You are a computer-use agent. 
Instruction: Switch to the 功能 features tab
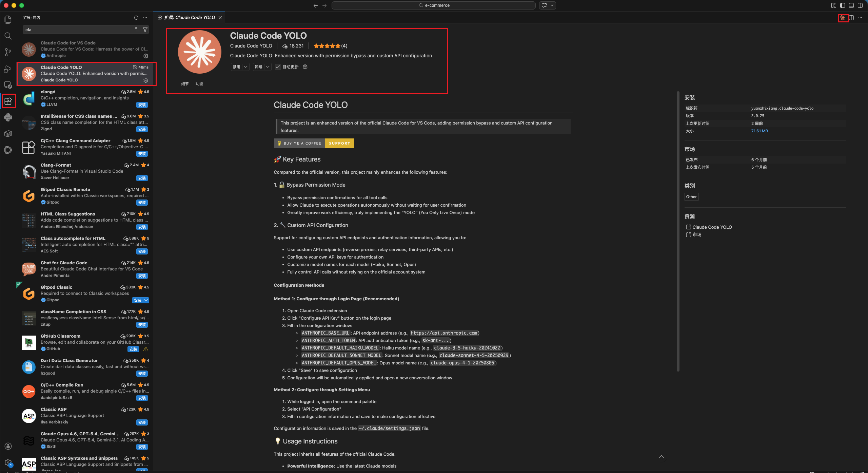(x=199, y=84)
